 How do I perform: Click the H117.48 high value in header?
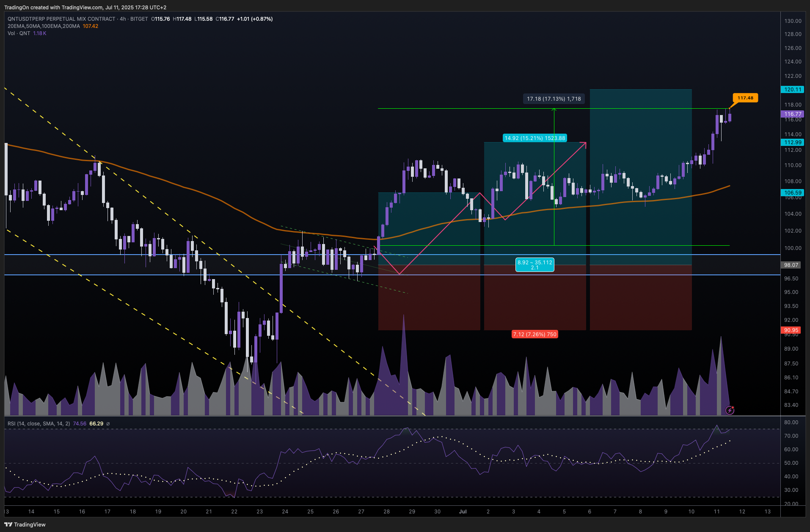(182, 19)
